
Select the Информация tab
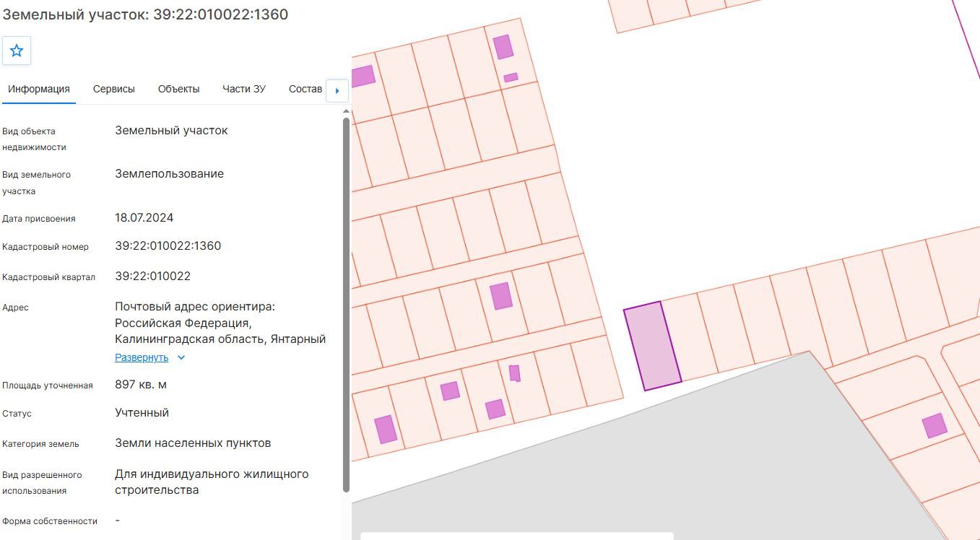39,89
